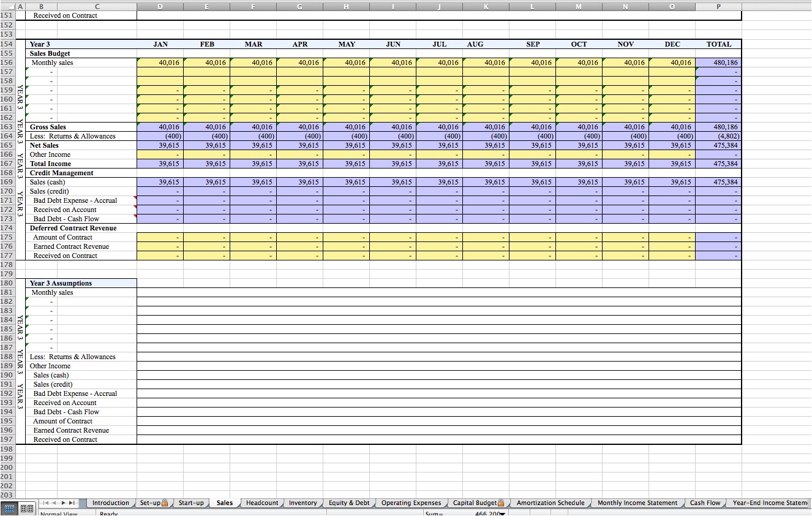The image size is (812, 516).
Task: Switch to Normal view icon
Action: [x=9, y=509]
